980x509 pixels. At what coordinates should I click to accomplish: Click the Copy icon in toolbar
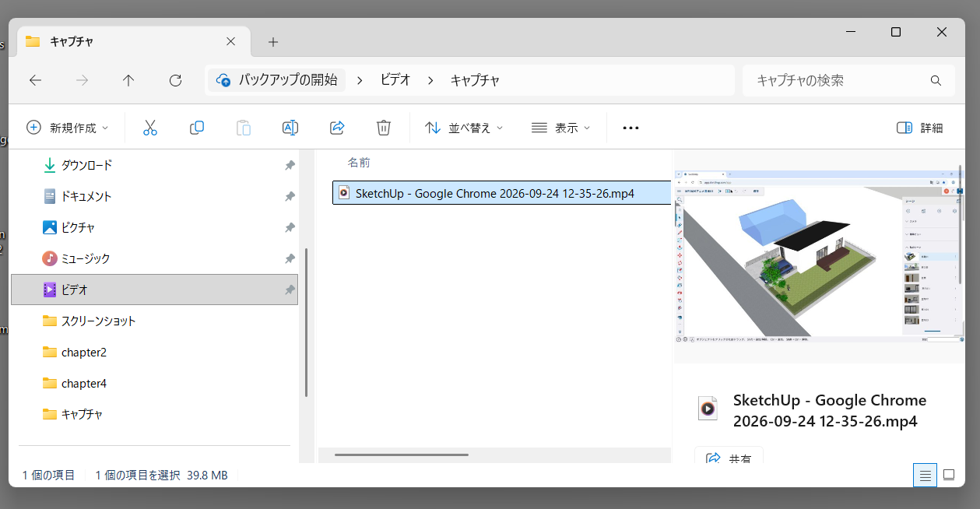coord(197,128)
